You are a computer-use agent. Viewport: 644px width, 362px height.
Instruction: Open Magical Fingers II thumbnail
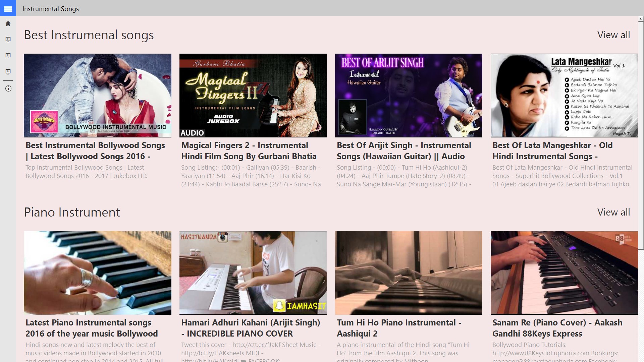pos(253,96)
